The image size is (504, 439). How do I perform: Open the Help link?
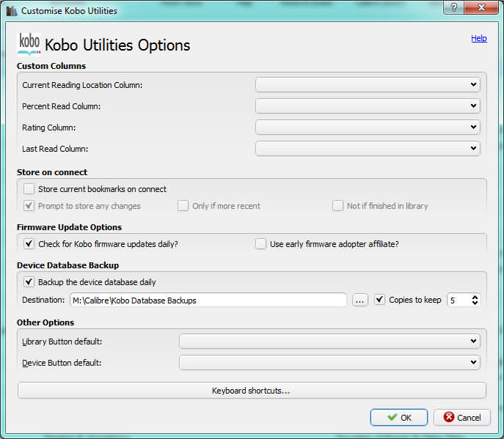(478, 38)
